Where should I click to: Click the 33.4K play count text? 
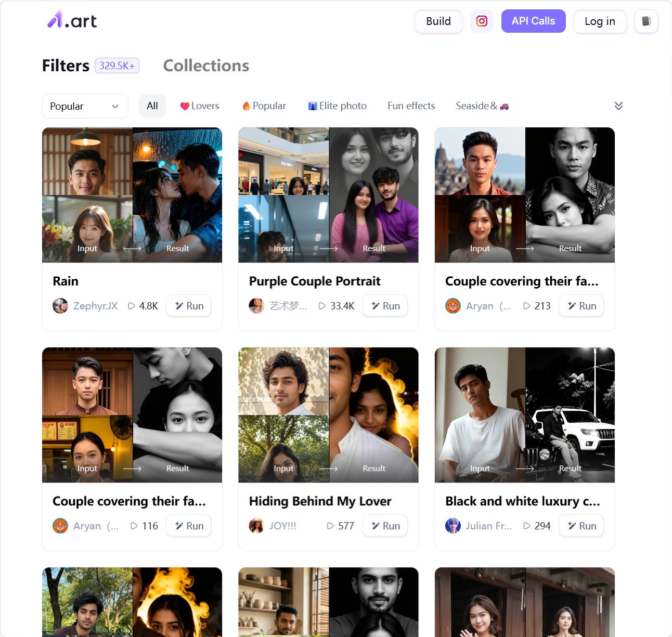342,306
